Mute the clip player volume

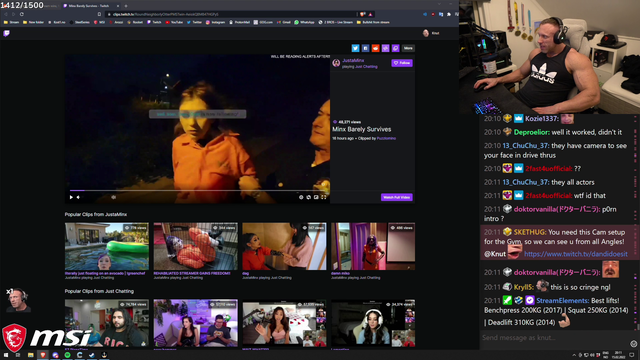(x=78, y=197)
